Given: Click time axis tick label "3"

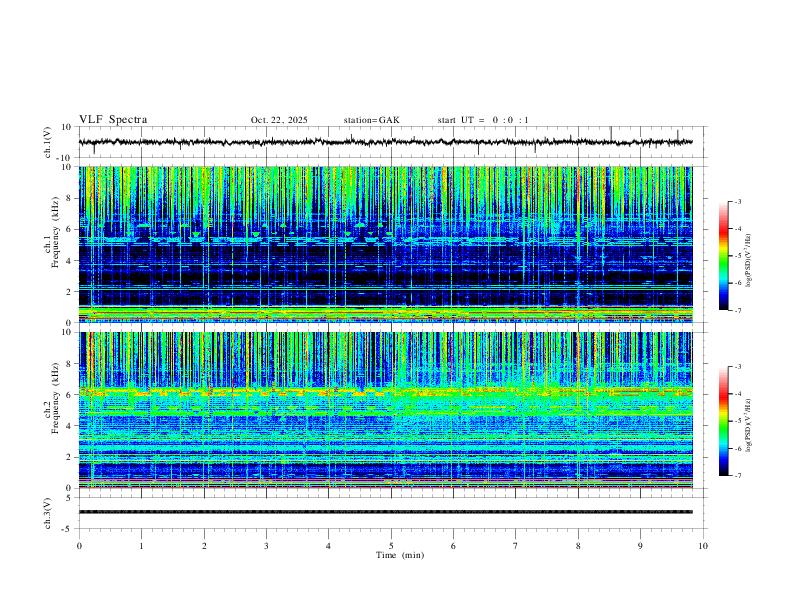Looking at the screenshot, I should (x=266, y=546).
